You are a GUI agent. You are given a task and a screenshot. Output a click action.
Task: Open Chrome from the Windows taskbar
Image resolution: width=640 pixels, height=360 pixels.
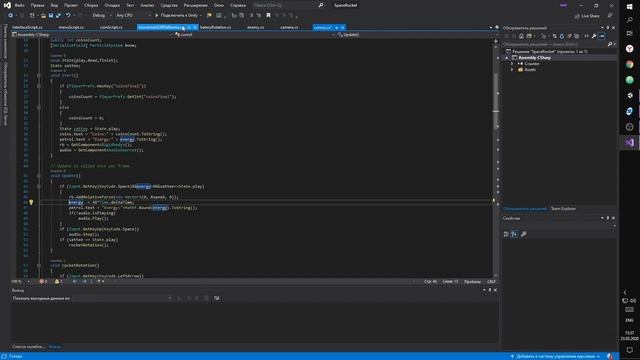pyautogui.click(x=629, y=64)
